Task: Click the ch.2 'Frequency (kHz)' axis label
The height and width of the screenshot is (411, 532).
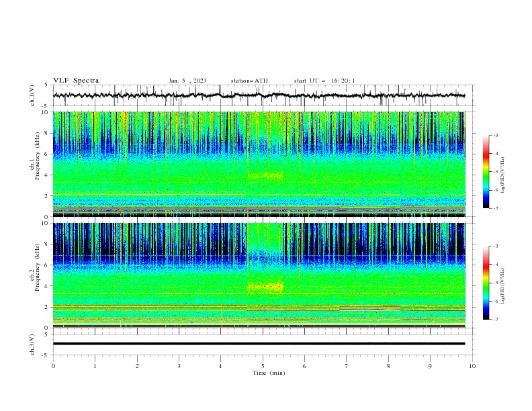Action: click(x=38, y=267)
